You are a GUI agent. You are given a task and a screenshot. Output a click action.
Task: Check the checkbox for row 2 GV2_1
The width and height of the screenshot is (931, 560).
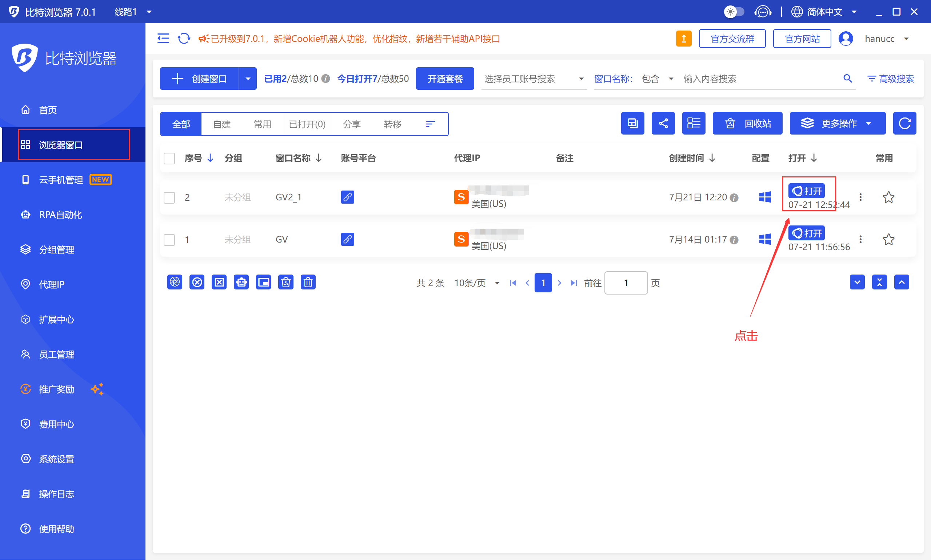coord(169,198)
